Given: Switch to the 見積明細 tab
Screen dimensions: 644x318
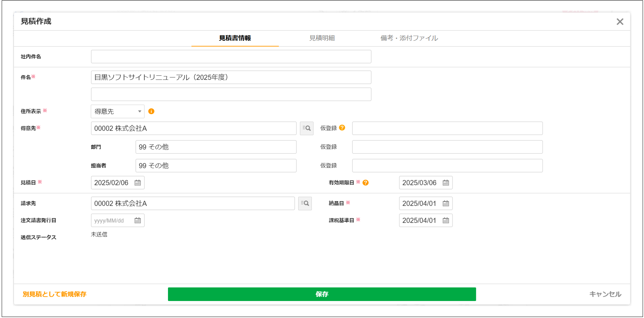Looking at the screenshot, I should [x=322, y=38].
